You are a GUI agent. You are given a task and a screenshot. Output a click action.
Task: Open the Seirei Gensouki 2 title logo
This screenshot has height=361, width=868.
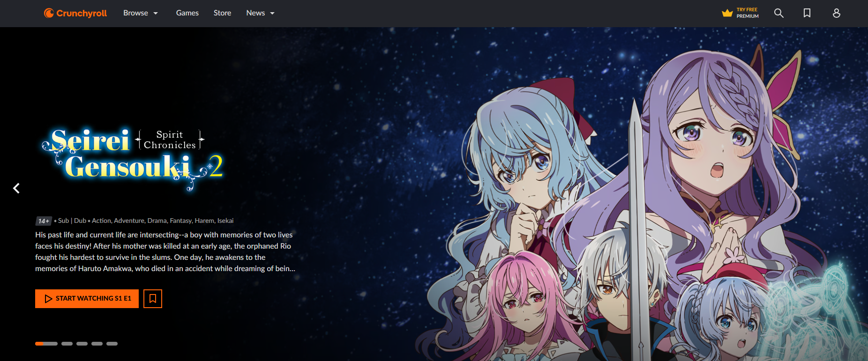click(133, 159)
